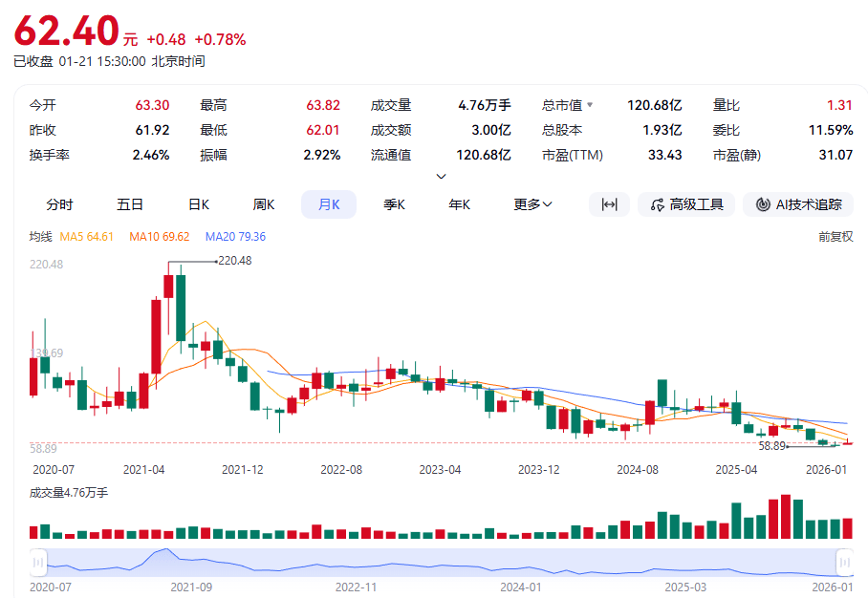Click the 前复权 adjustment option
This screenshot has height=598, width=868.
click(835, 237)
